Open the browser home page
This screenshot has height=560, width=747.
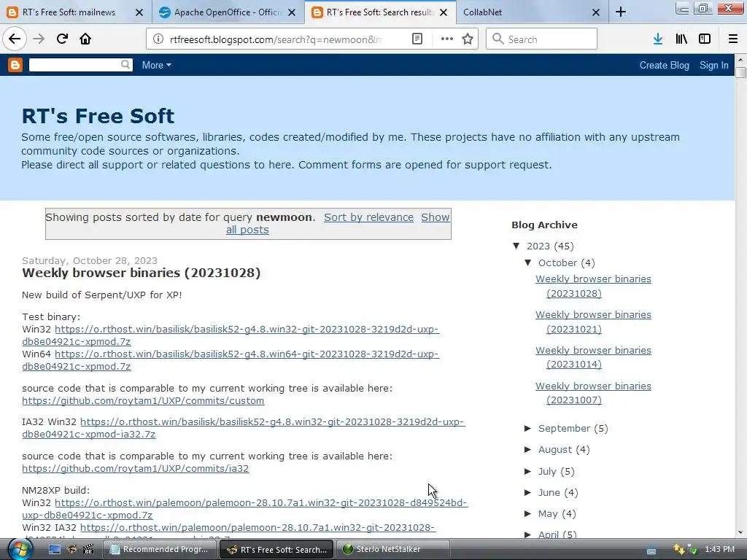click(x=85, y=39)
